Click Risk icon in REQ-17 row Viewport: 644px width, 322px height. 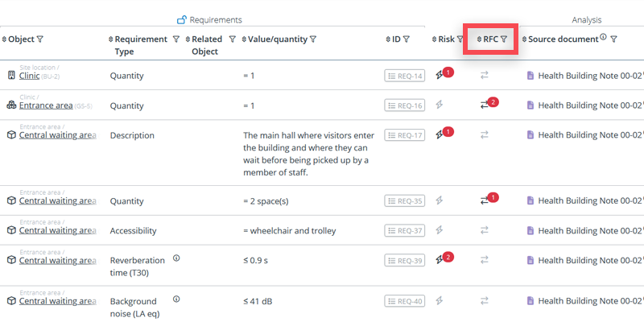click(x=440, y=134)
